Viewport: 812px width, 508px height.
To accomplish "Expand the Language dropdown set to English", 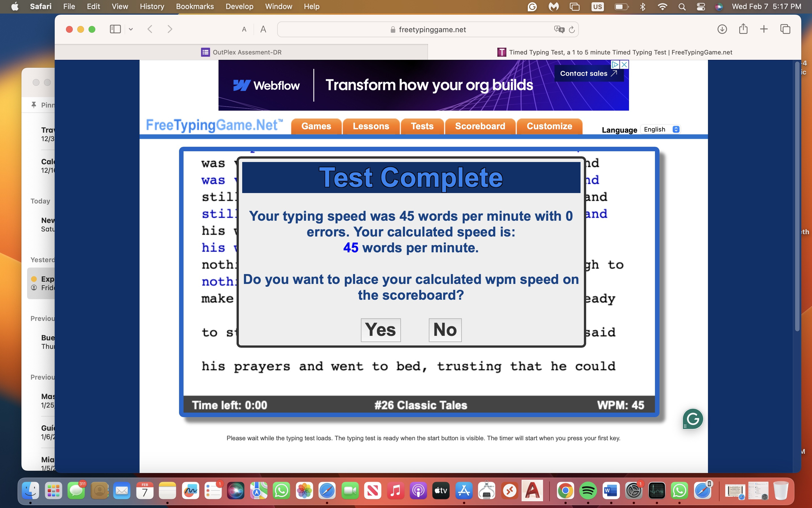I will [x=661, y=129].
